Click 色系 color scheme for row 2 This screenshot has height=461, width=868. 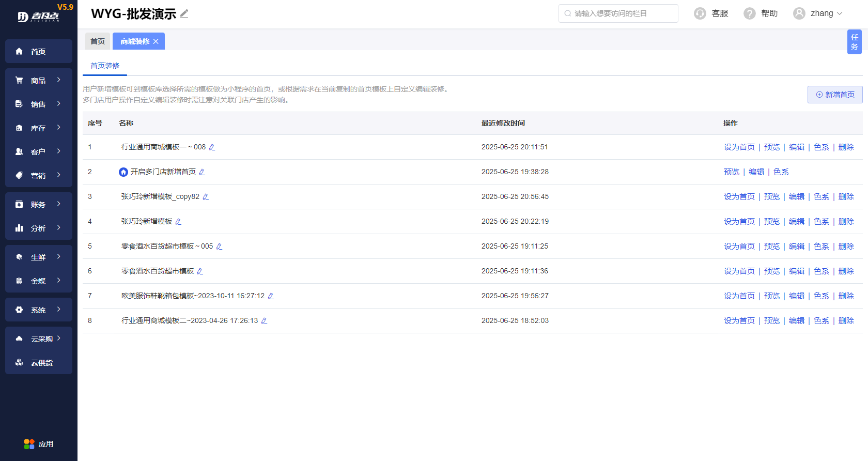coord(781,172)
